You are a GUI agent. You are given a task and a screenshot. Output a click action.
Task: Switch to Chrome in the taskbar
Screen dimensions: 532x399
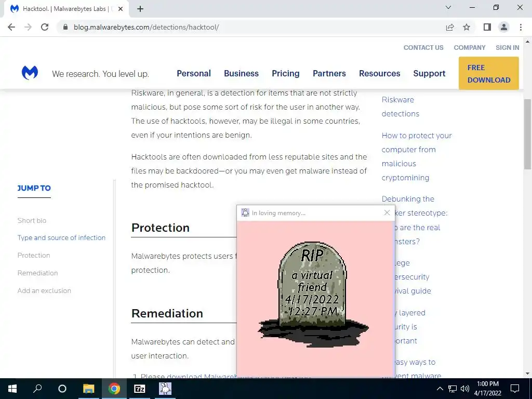(114, 389)
